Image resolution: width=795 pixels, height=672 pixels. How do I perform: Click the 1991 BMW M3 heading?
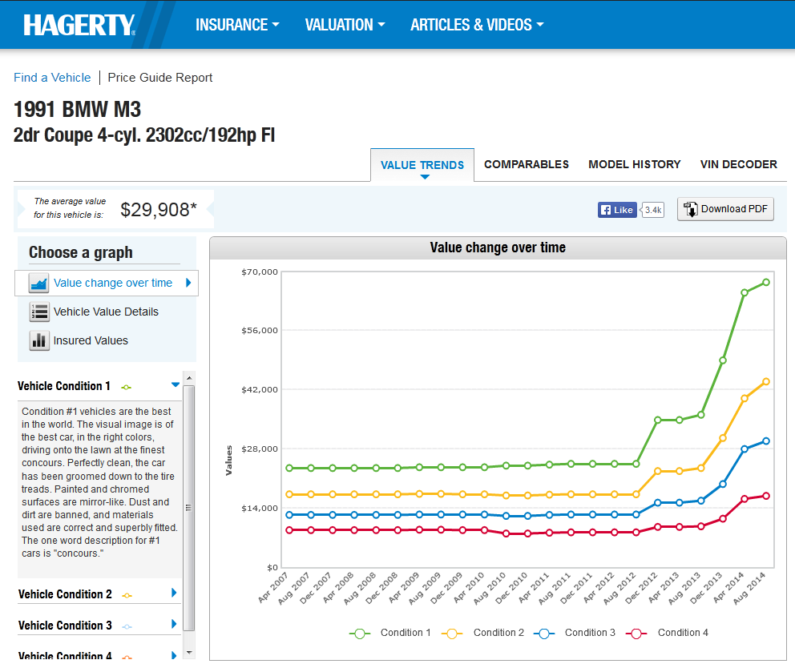[77, 109]
